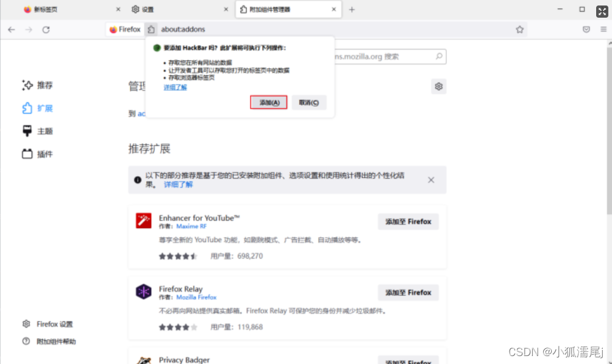Open author link Maxime RF
Image resolution: width=612 pixels, height=364 pixels.
[x=191, y=226]
